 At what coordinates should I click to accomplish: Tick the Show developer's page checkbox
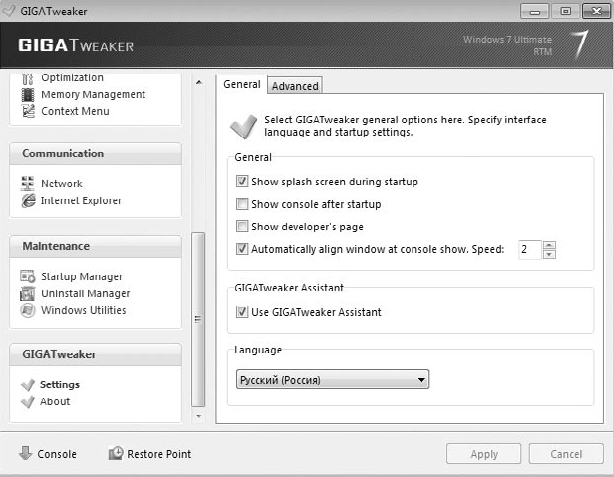coord(242,226)
